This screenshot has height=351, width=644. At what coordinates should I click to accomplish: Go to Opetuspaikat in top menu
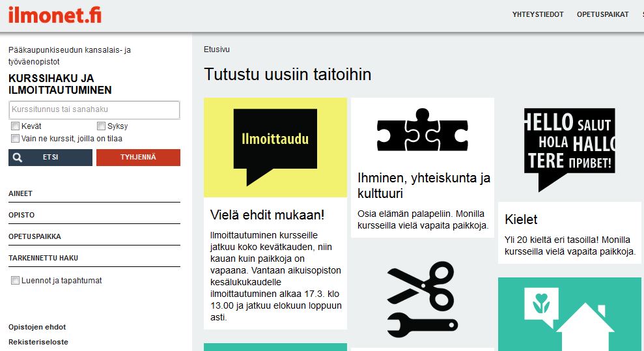click(598, 15)
